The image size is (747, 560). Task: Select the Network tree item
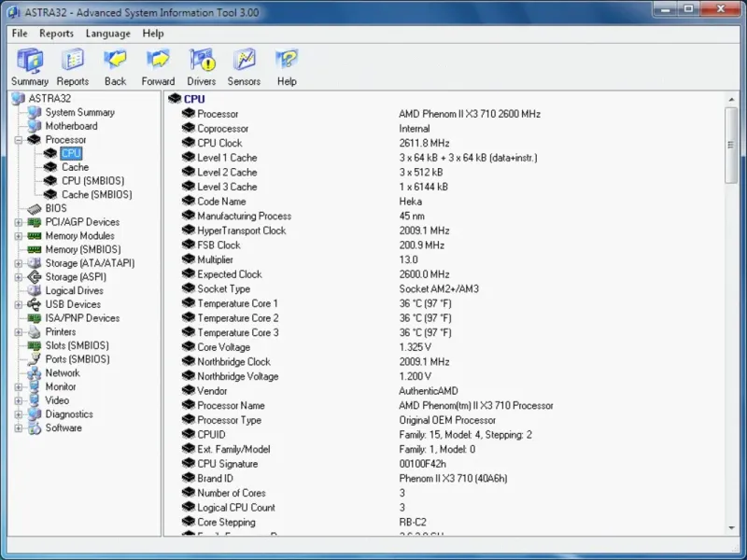click(x=63, y=372)
